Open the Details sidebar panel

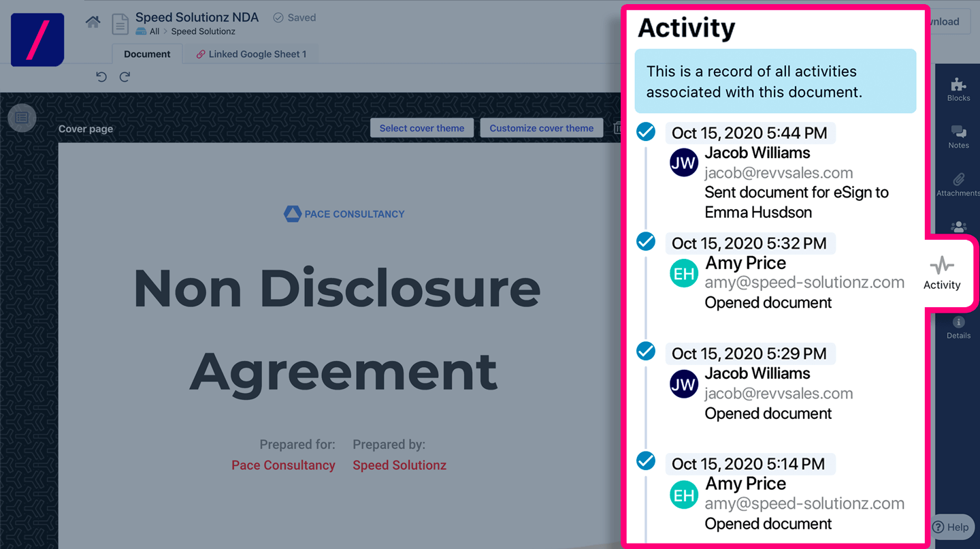(x=958, y=327)
